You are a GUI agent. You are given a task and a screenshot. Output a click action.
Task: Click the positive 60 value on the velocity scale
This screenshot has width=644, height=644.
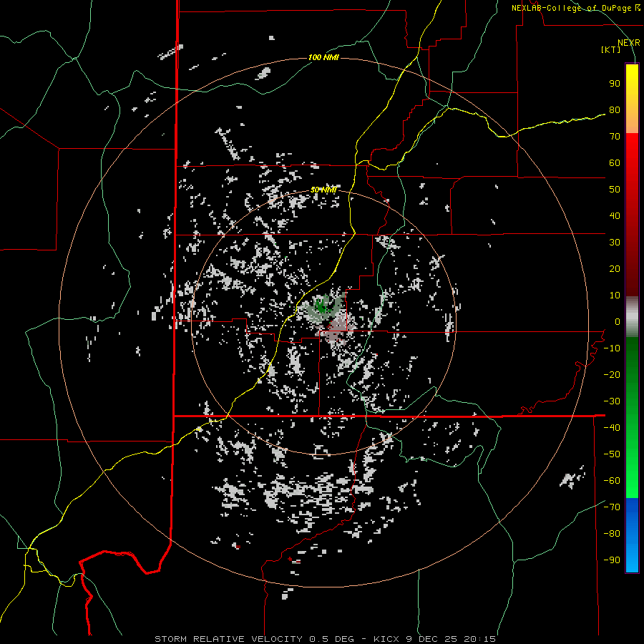coord(615,163)
